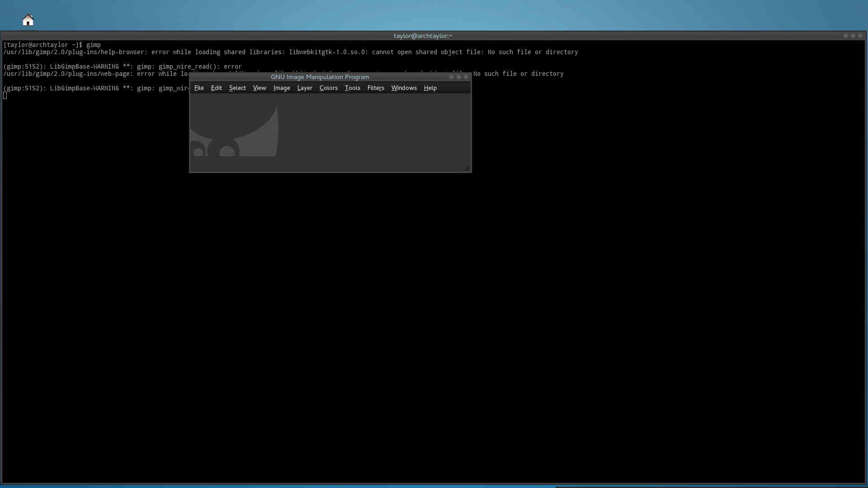The height and width of the screenshot is (488, 868).
Task: Close the terminal window
Action: [x=860, y=36]
